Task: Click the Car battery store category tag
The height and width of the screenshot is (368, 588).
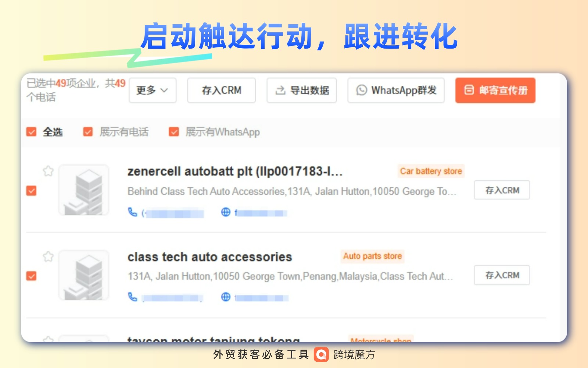Action: point(431,171)
